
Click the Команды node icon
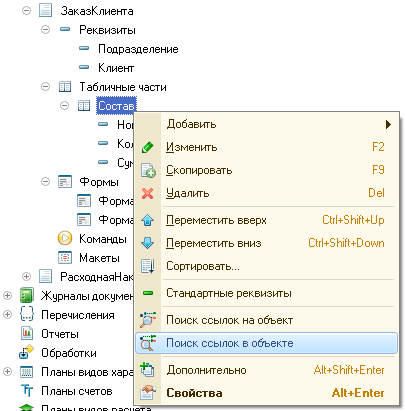65,238
